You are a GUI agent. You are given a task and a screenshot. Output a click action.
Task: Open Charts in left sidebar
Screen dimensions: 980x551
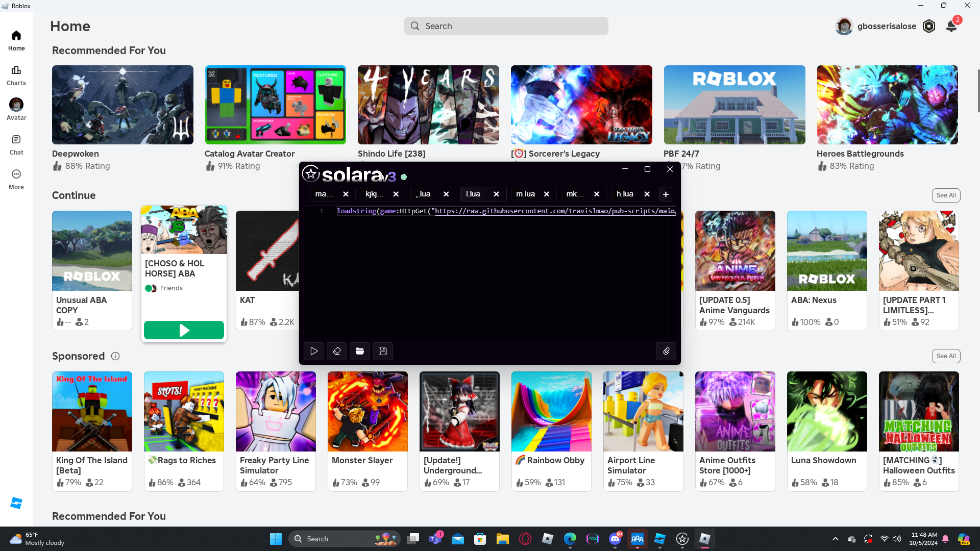[x=16, y=75]
